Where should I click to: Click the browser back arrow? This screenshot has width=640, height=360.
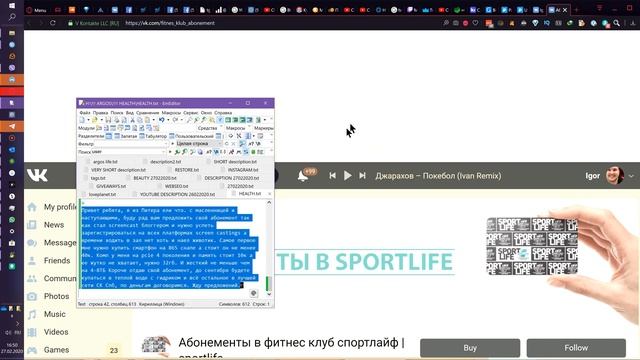29,23
